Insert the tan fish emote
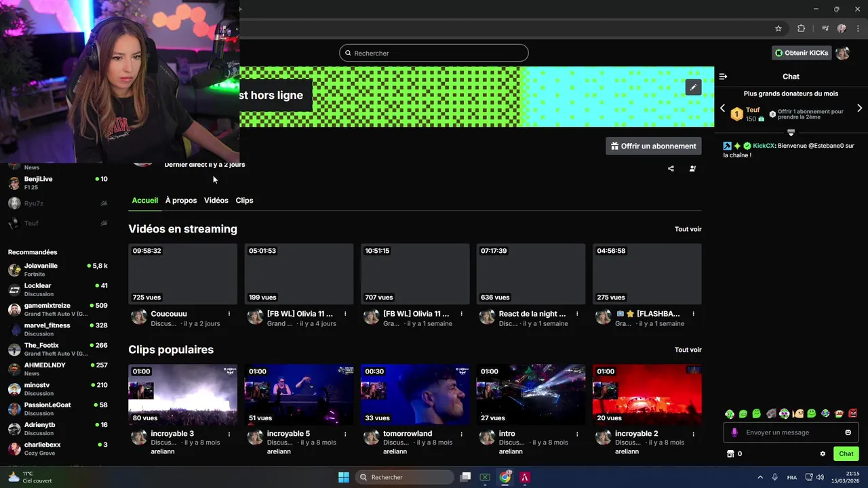This screenshot has height=488, width=868. pyautogui.click(x=798, y=413)
